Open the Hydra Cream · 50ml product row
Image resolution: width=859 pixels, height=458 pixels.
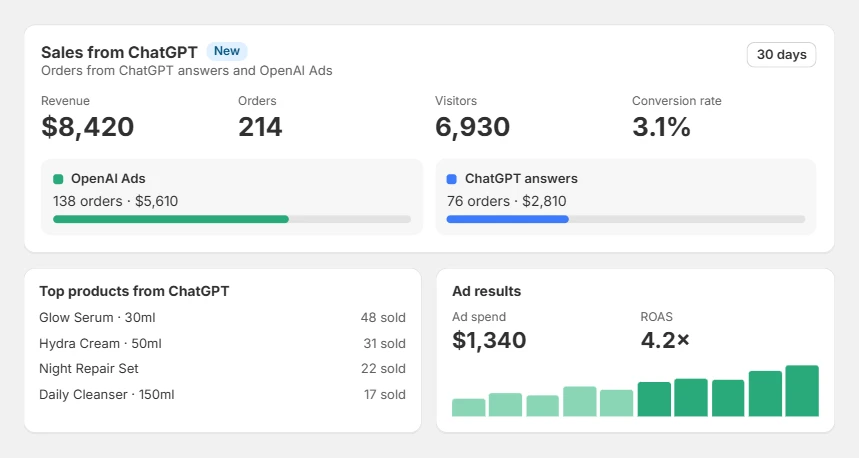point(222,344)
